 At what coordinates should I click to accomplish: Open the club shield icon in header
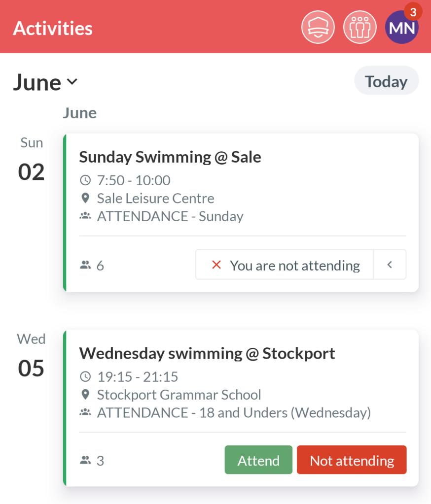(318, 27)
